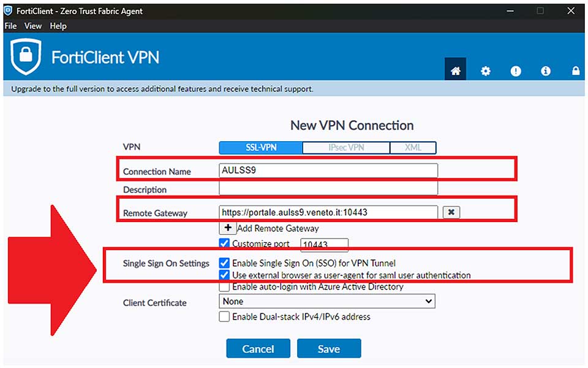Open the home icon in header
Image resolution: width=588 pixels, height=368 pixels.
[455, 70]
